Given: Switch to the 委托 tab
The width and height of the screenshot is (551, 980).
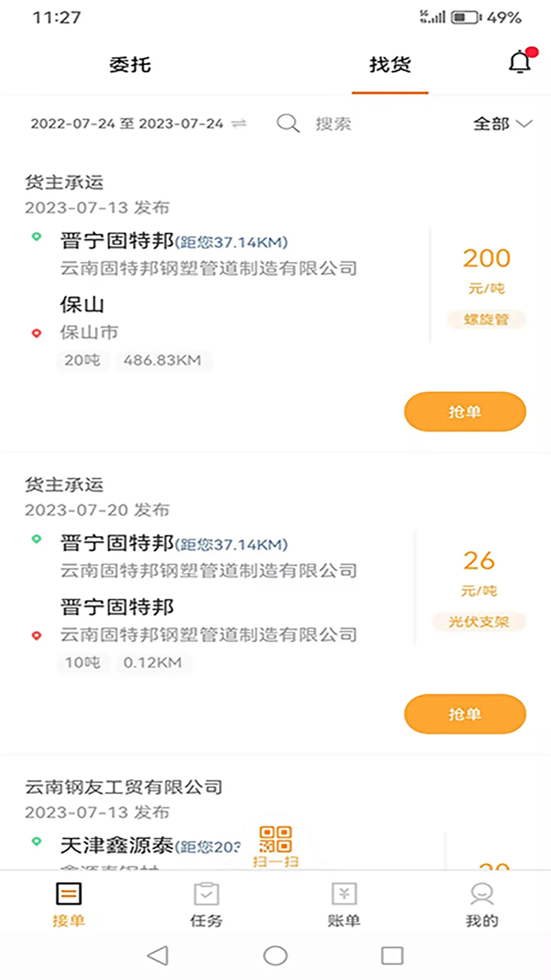Looking at the screenshot, I should tap(130, 65).
